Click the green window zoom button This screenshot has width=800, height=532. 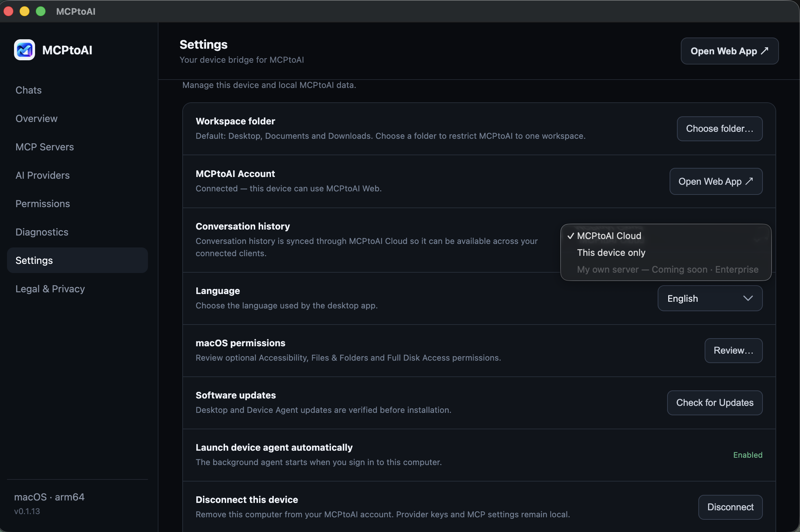pyautogui.click(x=41, y=11)
